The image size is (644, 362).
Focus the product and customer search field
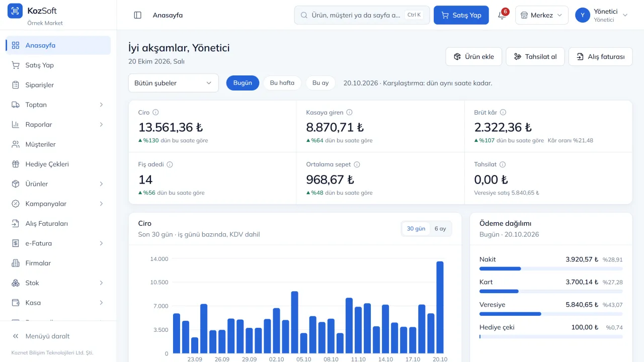point(362,15)
